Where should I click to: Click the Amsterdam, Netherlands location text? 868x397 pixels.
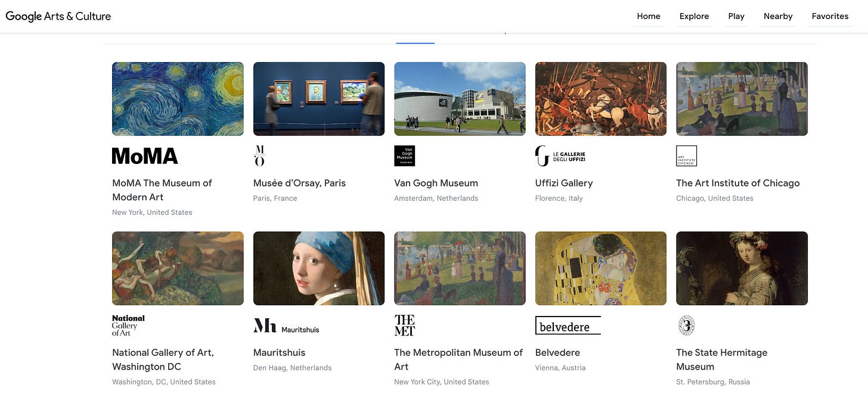pos(436,198)
